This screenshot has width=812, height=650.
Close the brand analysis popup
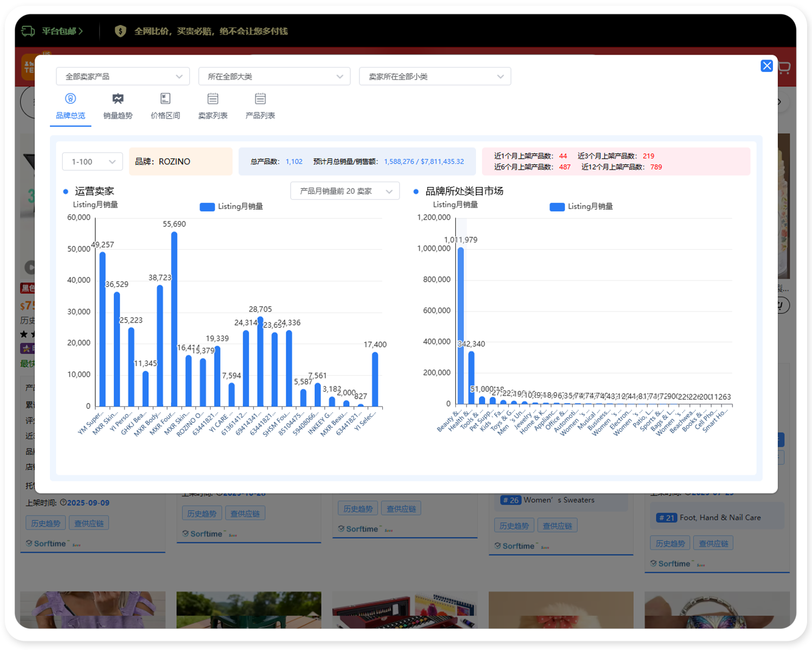click(x=767, y=66)
